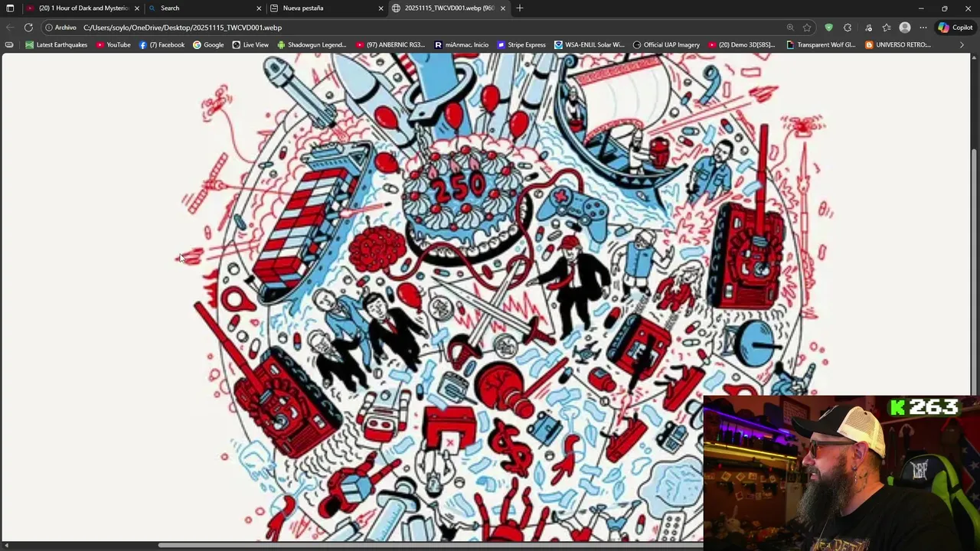This screenshot has height=551, width=980.
Task: Click the 250 birthday cake in image
Action: [x=465, y=201]
